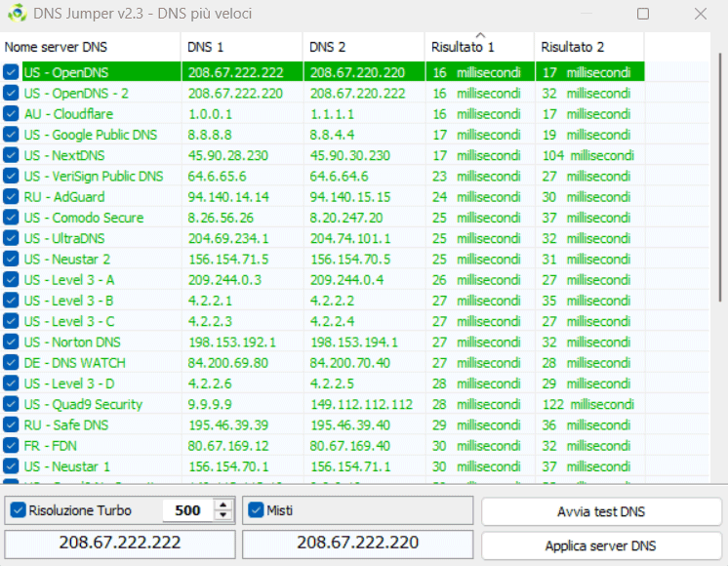Toggle the DE - DNS WATCH checkbox

tap(11, 363)
